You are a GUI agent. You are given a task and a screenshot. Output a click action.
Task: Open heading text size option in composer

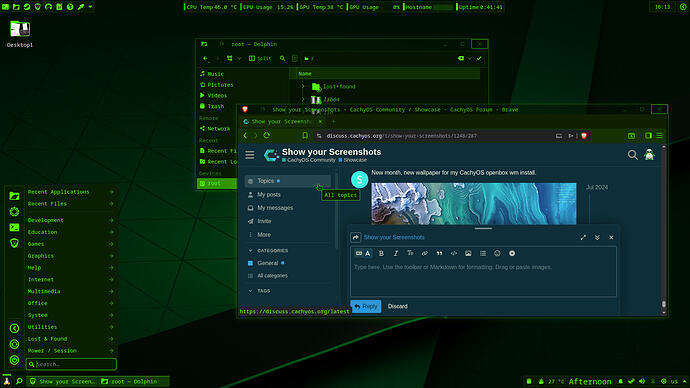(410, 253)
